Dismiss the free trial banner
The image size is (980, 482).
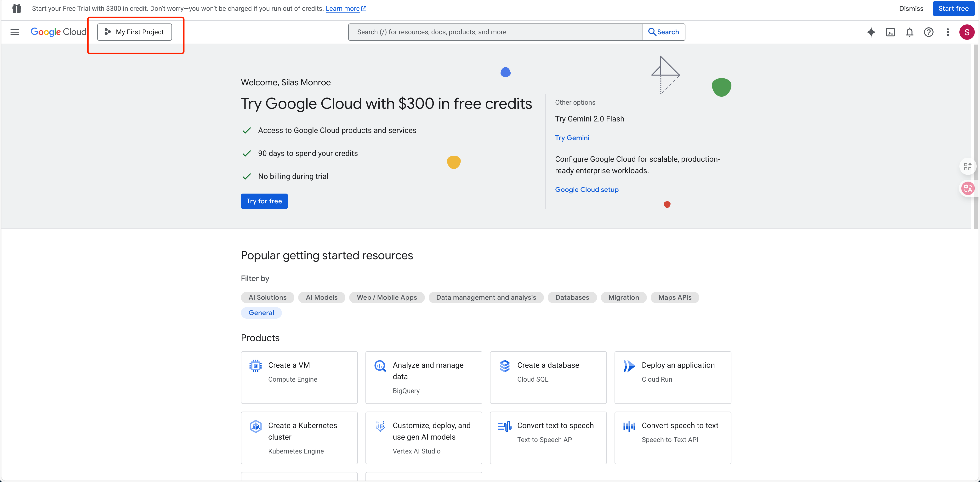click(x=911, y=8)
